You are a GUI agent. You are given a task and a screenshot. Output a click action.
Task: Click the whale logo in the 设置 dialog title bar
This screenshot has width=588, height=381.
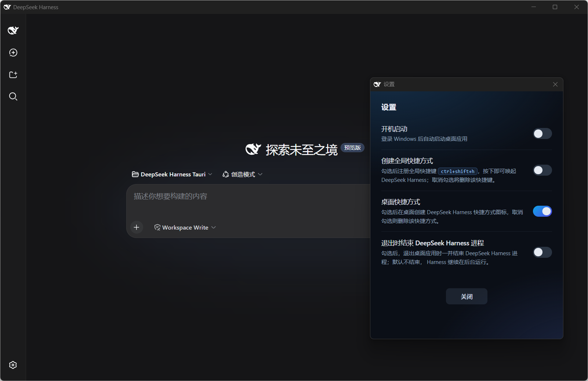[377, 84]
